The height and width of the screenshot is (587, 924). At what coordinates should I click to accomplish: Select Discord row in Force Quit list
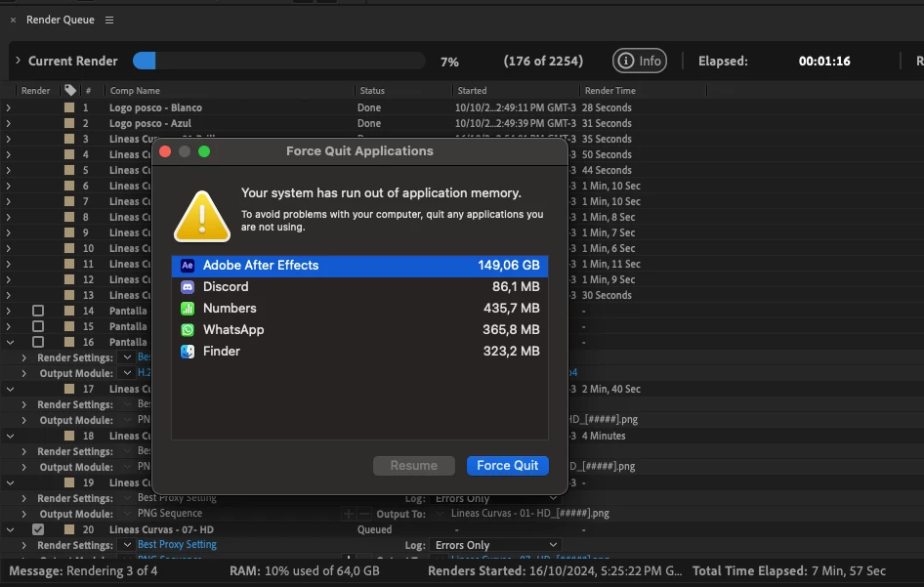point(359,287)
